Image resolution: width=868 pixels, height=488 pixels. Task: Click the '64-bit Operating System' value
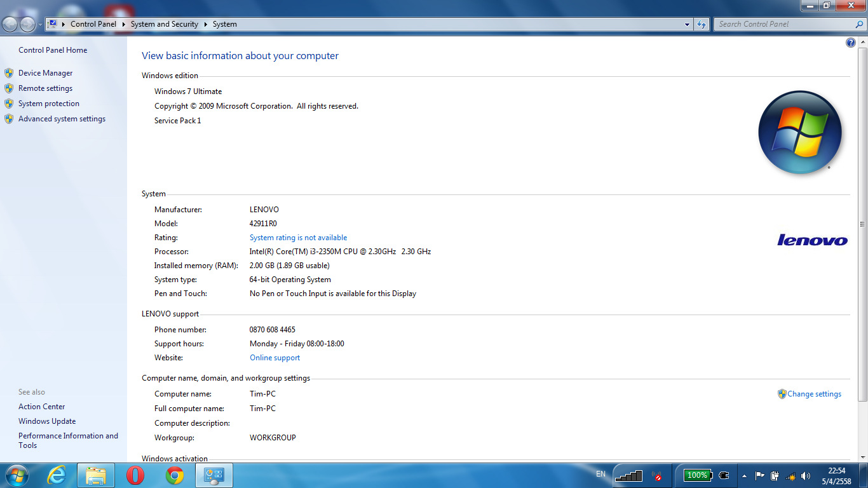(290, 280)
